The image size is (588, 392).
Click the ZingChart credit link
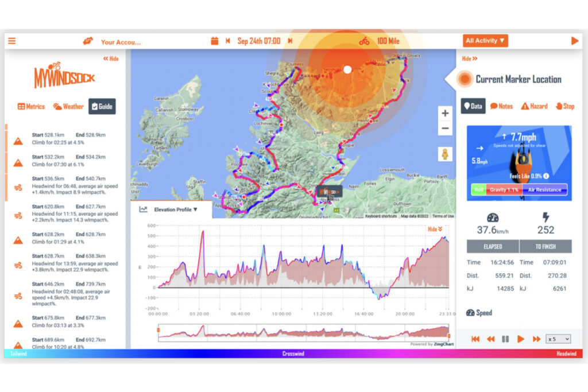443,344
